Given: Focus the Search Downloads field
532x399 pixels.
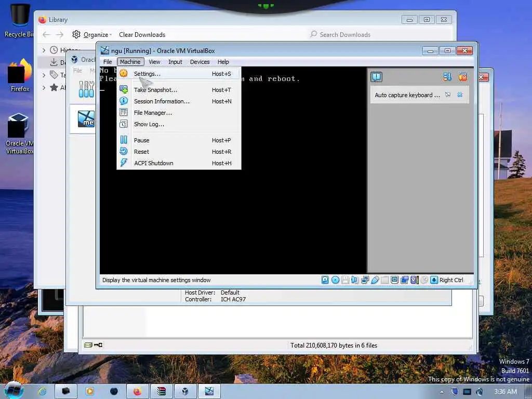Looking at the screenshot, I should click(380, 35).
